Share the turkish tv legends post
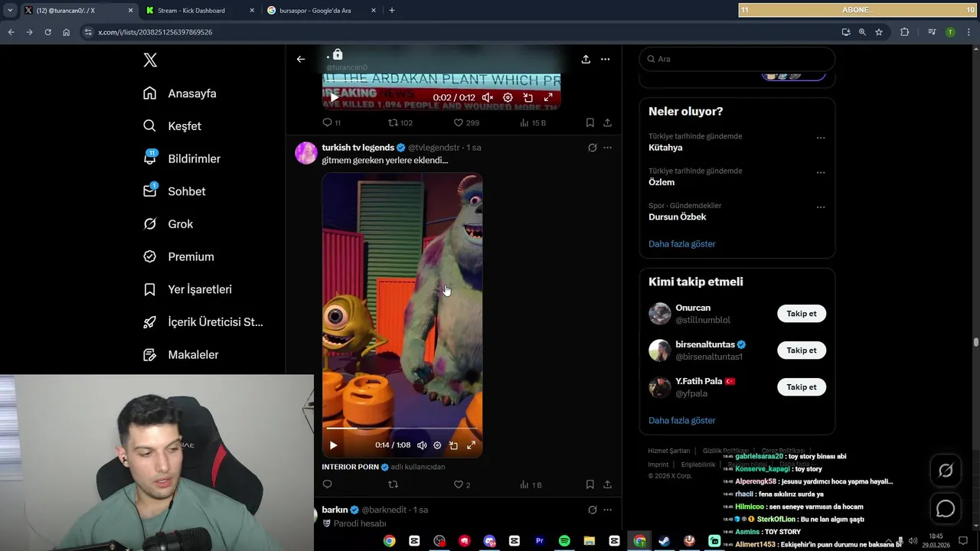The image size is (980, 551). tap(607, 484)
